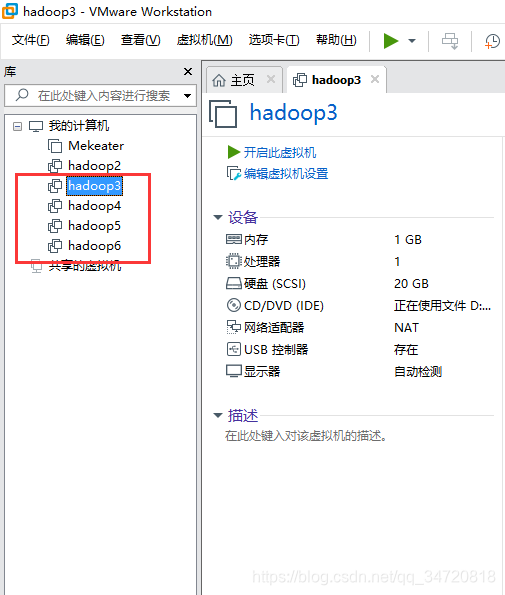Open the CD/DVD (IDE) device entry

coord(284,305)
